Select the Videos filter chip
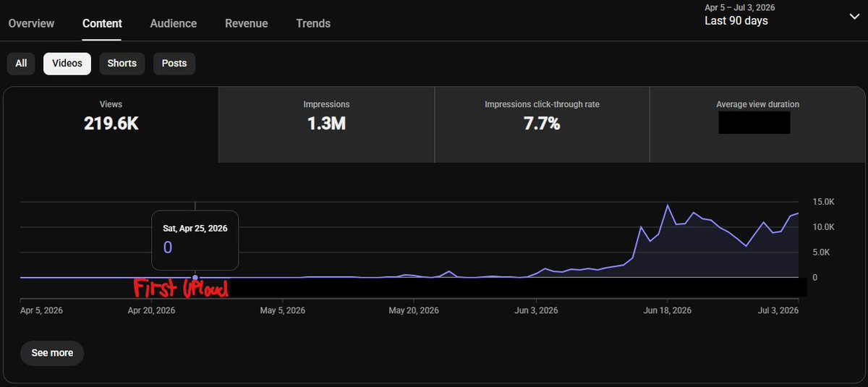The height and width of the screenshot is (387, 868). coord(67,63)
